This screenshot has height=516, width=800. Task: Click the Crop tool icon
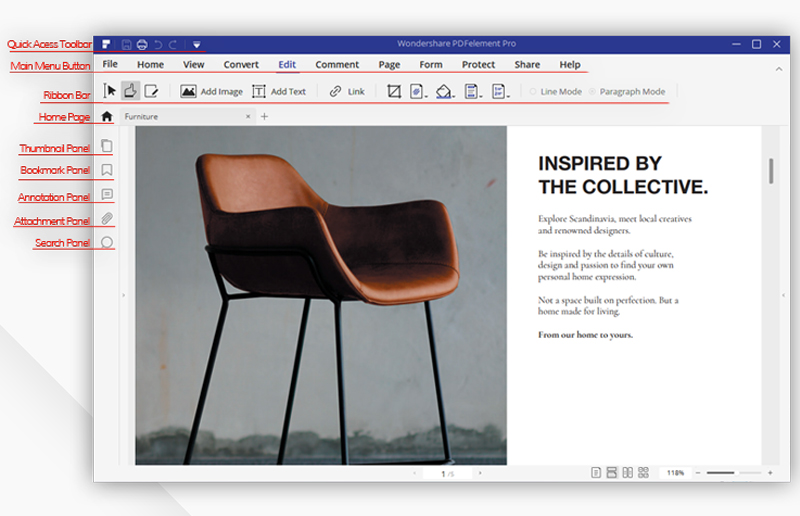(x=393, y=91)
